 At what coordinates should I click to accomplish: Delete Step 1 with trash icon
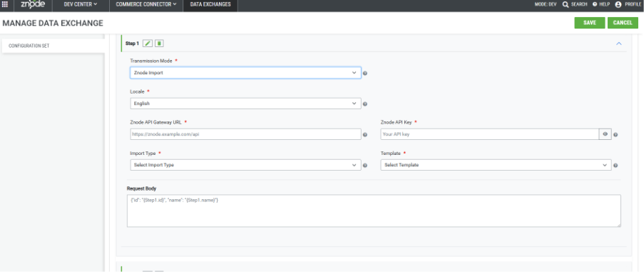(x=159, y=43)
